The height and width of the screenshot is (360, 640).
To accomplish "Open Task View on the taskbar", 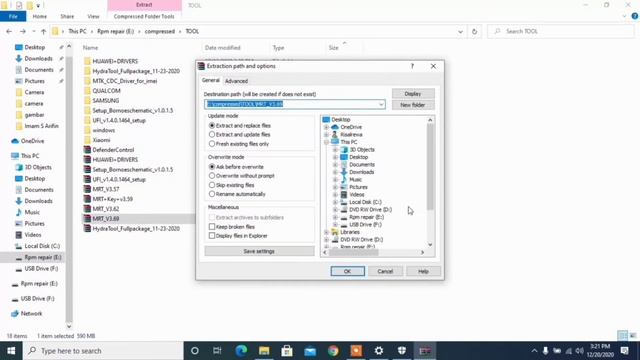I will 217,351.
